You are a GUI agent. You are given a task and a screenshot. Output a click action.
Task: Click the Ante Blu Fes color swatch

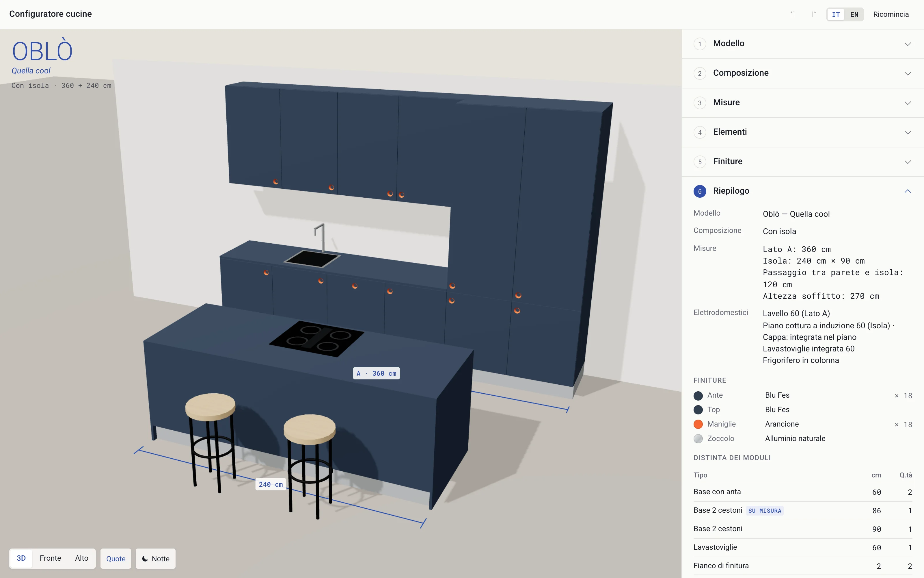pyautogui.click(x=698, y=396)
